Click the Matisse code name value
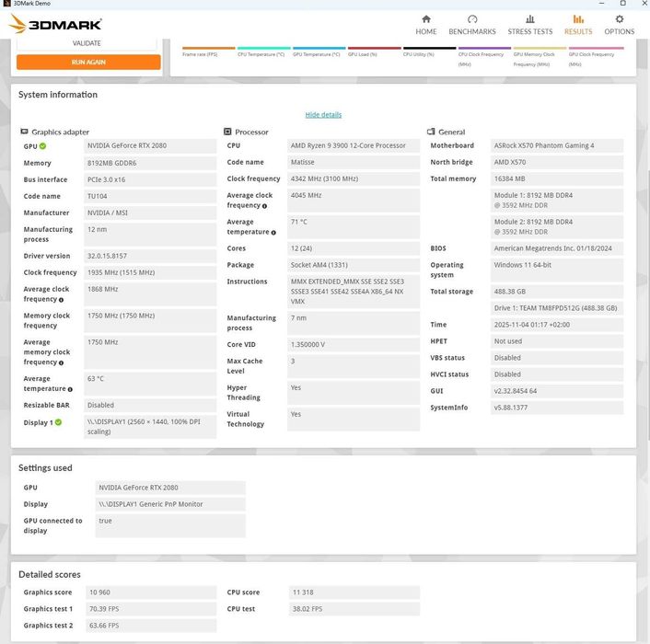The width and height of the screenshot is (650, 644). click(x=354, y=162)
